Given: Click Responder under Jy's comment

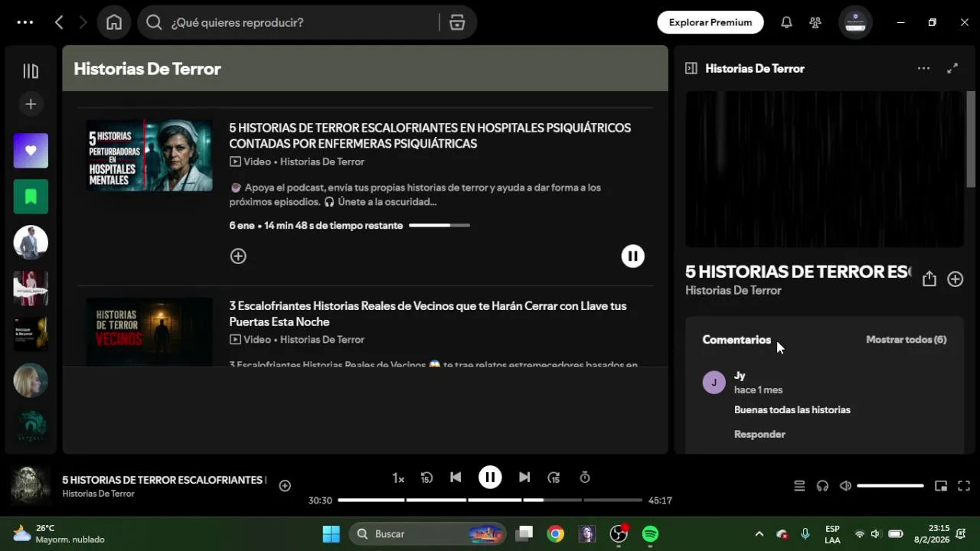Looking at the screenshot, I should click(x=759, y=434).
